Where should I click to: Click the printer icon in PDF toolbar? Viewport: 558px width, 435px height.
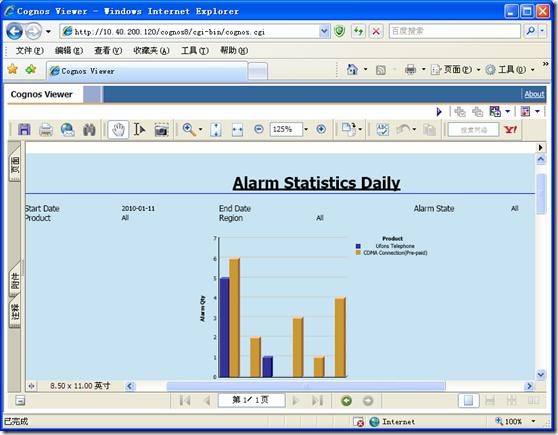click(x=46, y=130)
